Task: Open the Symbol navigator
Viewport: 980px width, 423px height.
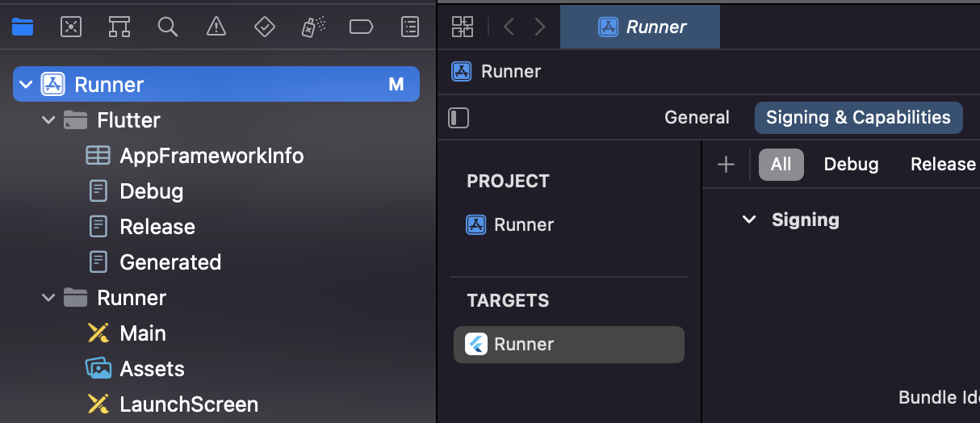Action: (119, 27)
